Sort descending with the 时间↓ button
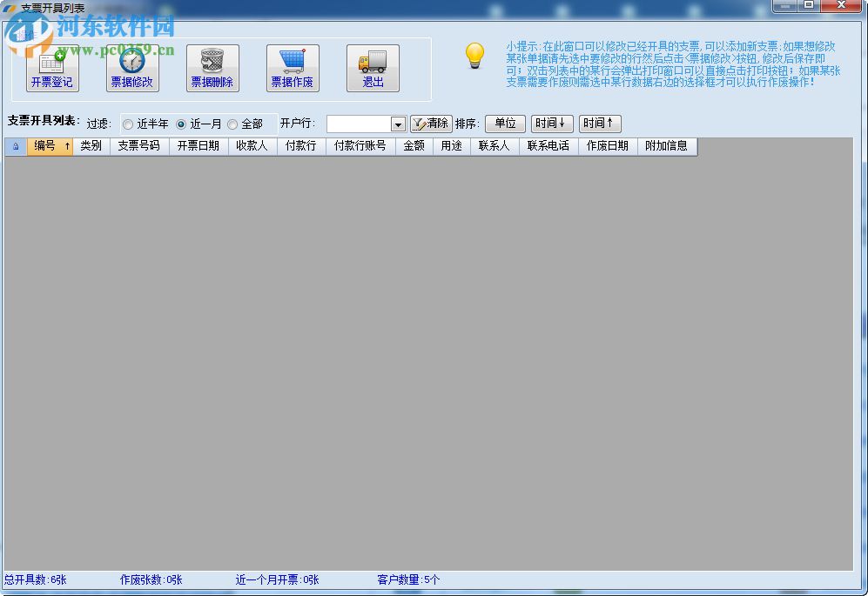Image resolution: width=868 pixels, height=596 pixels. pyautogui.click(x=552, y=123)
